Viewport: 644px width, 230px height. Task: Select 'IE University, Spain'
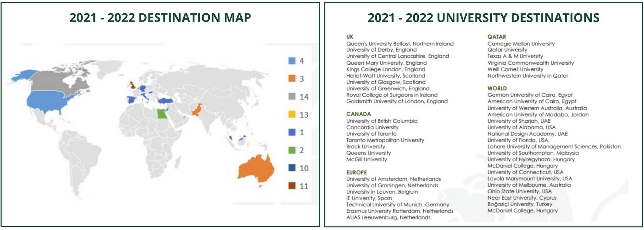(369, 199)
